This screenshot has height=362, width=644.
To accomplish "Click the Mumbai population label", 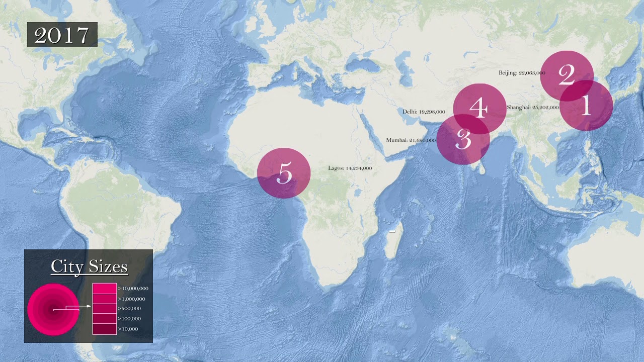I will point(411,140).
